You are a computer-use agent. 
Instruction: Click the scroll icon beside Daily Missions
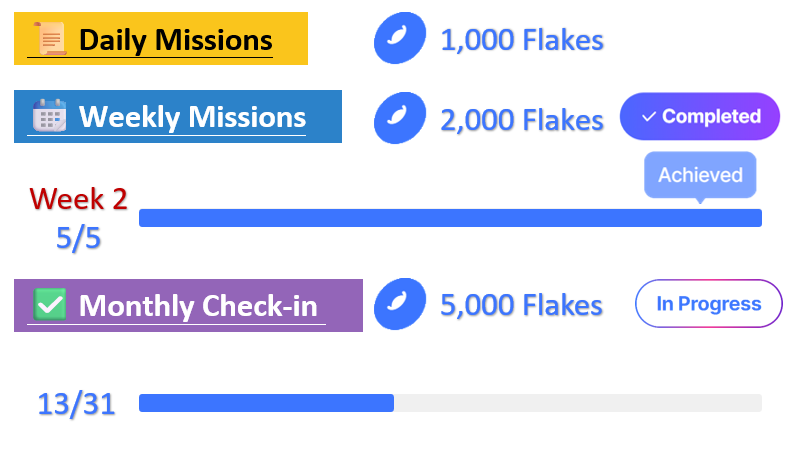(50, 40)
